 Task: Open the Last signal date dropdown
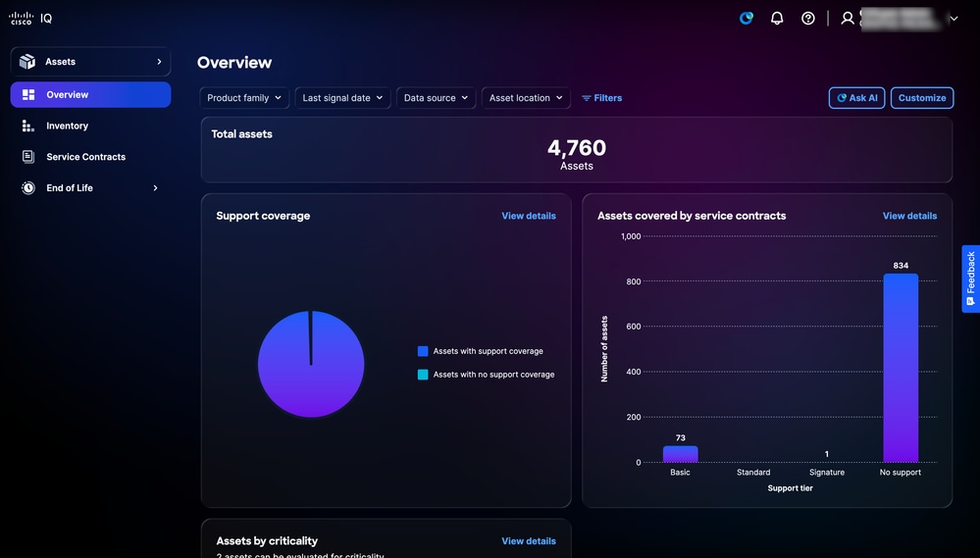point(342,97)
